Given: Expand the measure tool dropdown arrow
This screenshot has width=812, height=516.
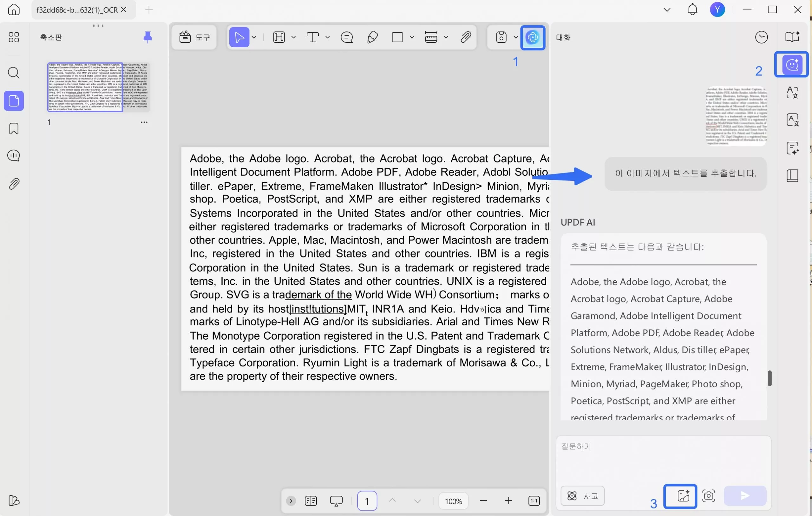Looking at the screenshot, I should (446, 37).
